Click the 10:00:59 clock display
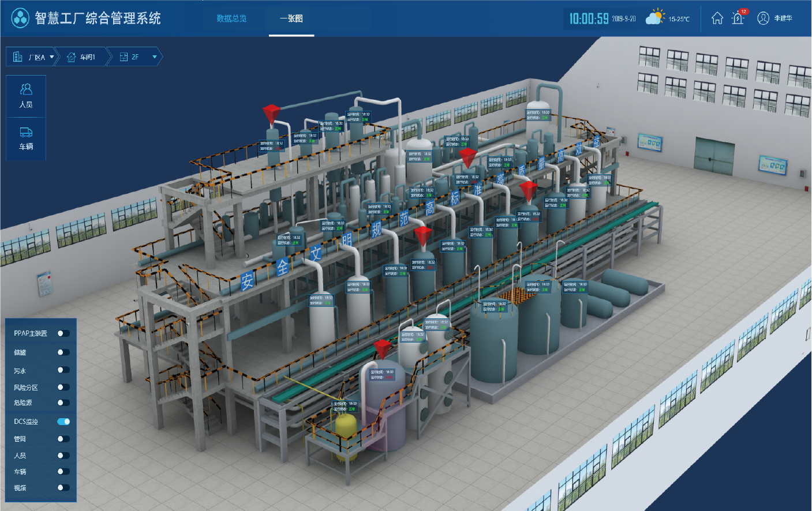This screenshot has width=812, height=511. (x=589, y=18)
